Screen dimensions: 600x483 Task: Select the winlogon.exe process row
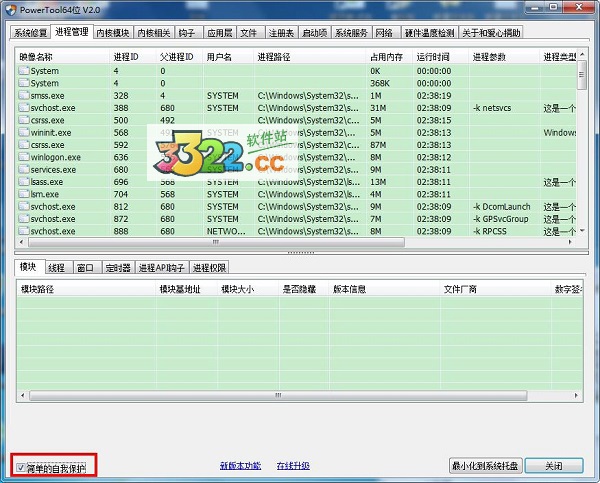pyautogui.click(x=297, y=157)
